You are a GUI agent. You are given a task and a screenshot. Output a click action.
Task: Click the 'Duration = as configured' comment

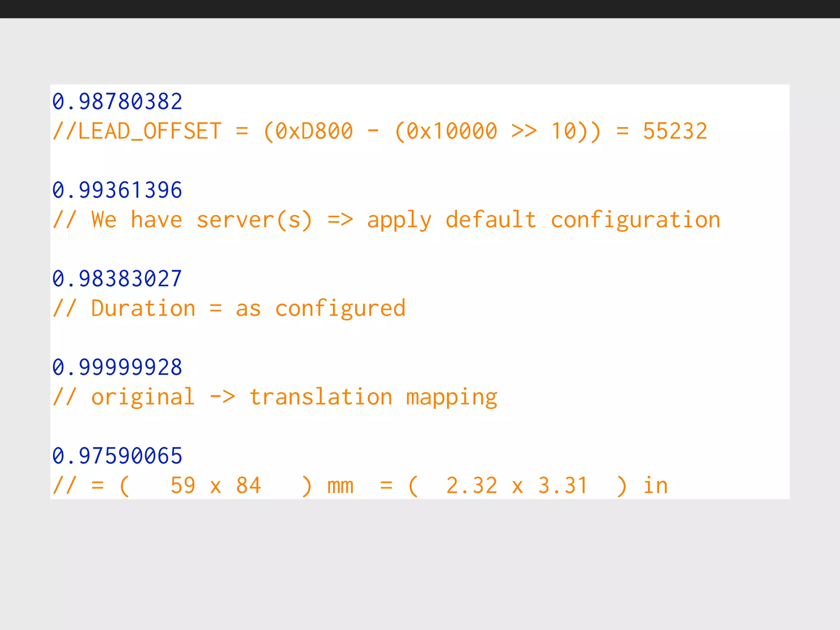(229, 308)
